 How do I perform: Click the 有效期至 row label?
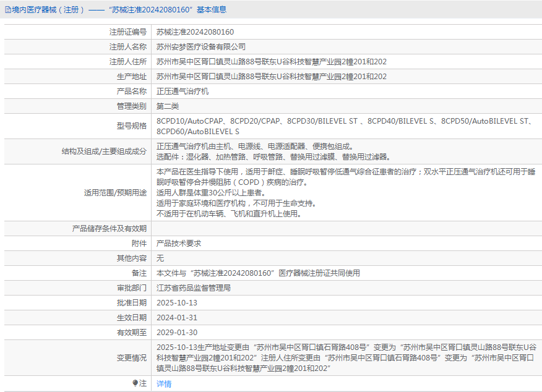tap(132, 333)
